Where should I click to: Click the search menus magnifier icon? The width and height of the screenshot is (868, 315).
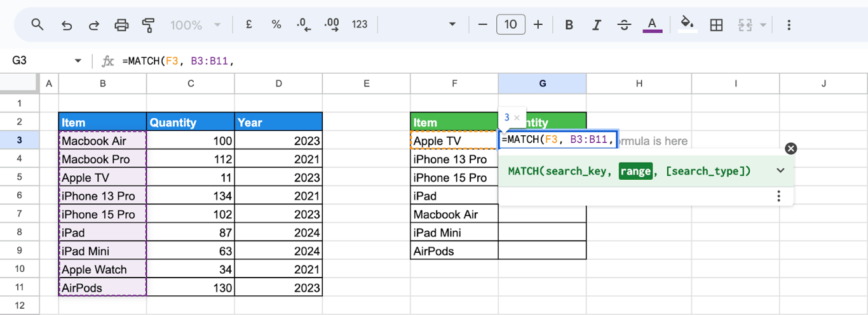point(37,25)
